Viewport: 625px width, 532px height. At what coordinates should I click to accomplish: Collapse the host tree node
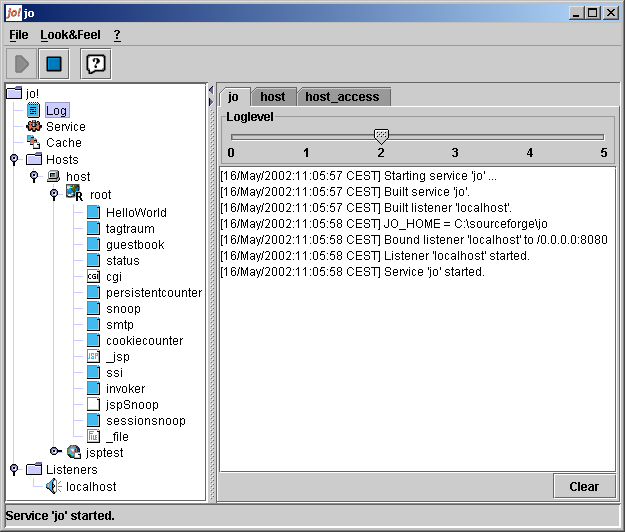pos(34,176)
